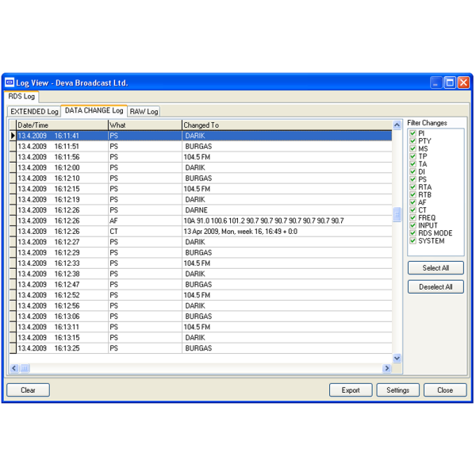Screen dimensions: 476x476
Task: Toggle the PI filter checkbox
Action: (413, 133)
